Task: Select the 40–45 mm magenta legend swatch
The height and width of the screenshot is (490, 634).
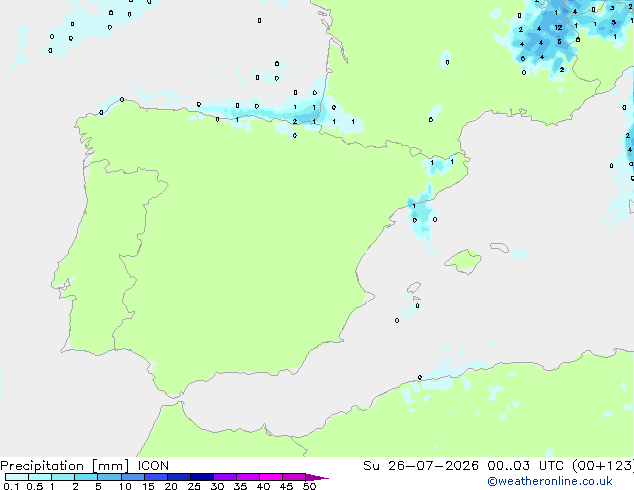Action: coord(271,477)
